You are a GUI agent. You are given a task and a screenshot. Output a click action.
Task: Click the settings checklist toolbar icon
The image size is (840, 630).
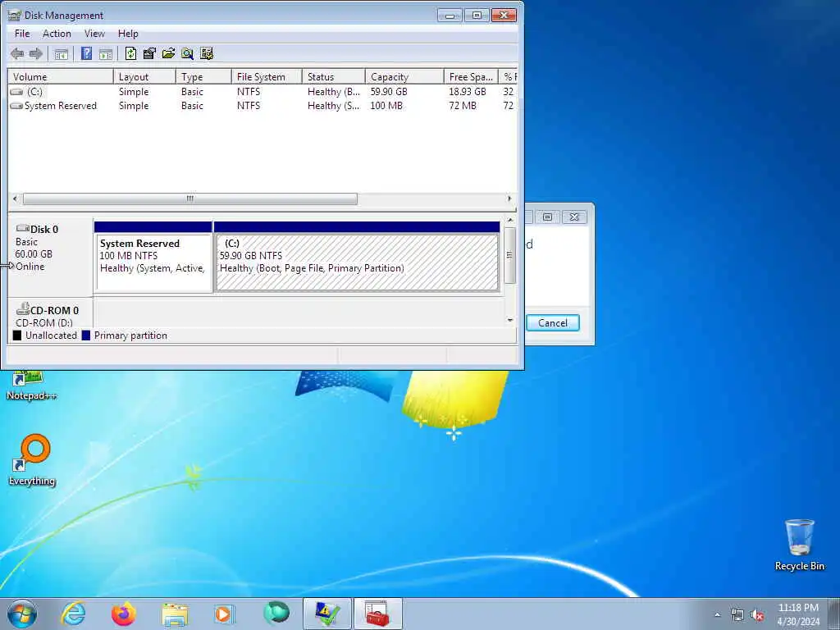click(206, 53)
